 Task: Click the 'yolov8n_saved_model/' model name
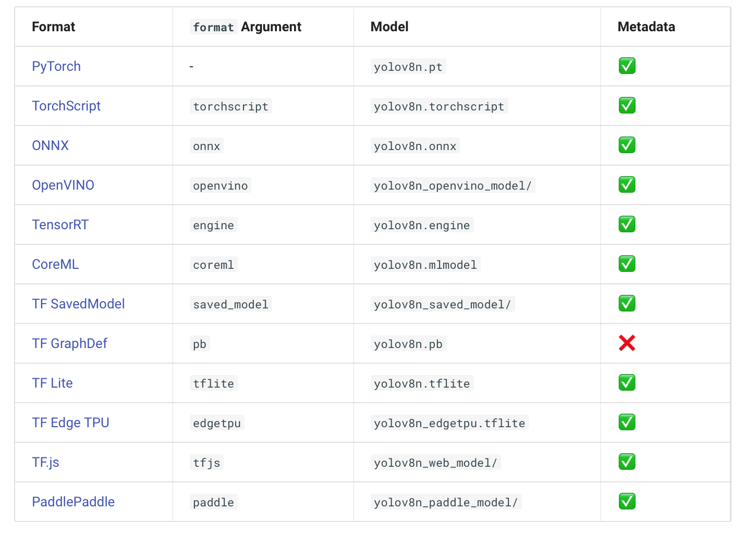tap(443, 304)
